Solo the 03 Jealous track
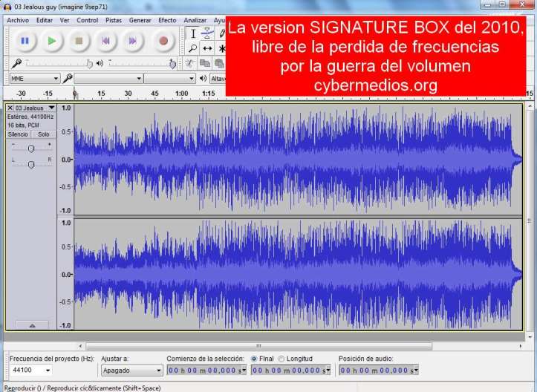The width and height of the screenshot is (537, 392). (x=44, y=134)
